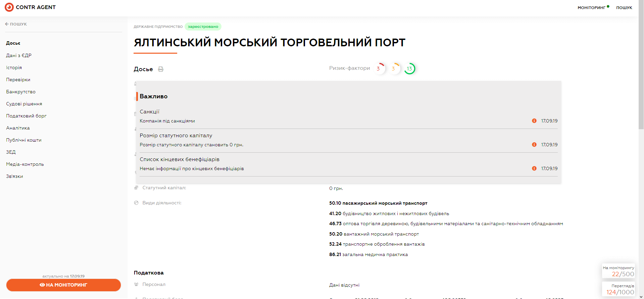Click the На моніторингу 22/500 counter
This screenshot has height=299, width=644.
point(618,271)
